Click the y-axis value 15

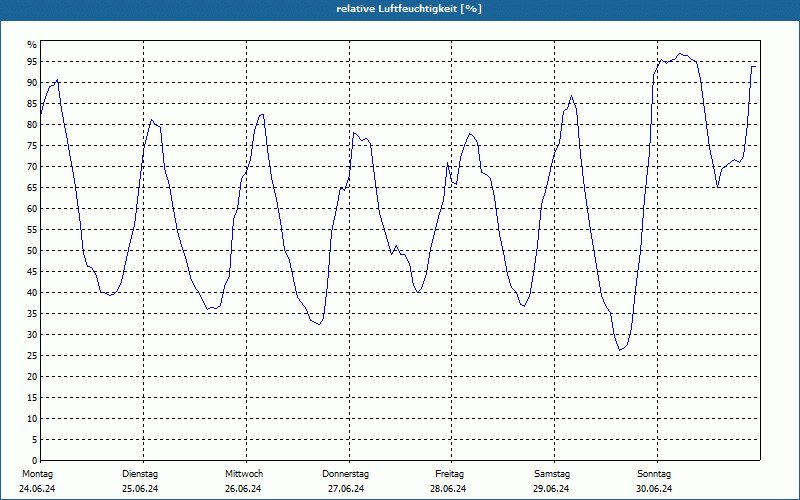pyautogui.click(x=32, y=397)
